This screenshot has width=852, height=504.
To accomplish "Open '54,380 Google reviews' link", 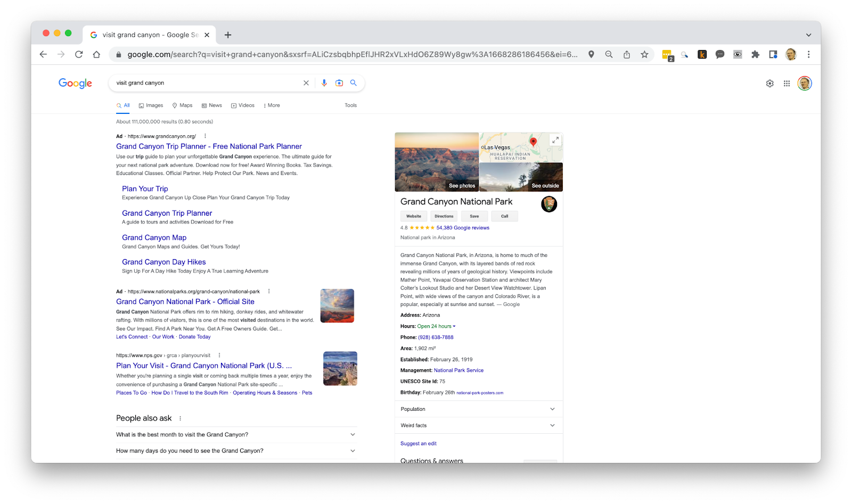I will coord(463,228).
